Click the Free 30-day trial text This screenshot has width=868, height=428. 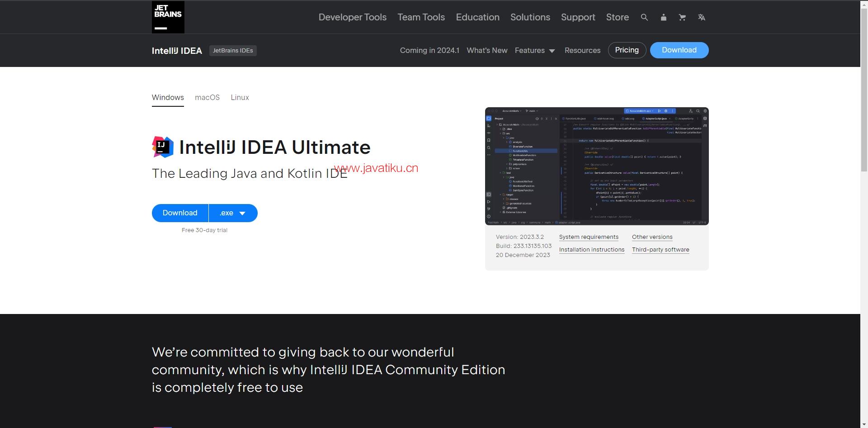click(x=204, y=230)
